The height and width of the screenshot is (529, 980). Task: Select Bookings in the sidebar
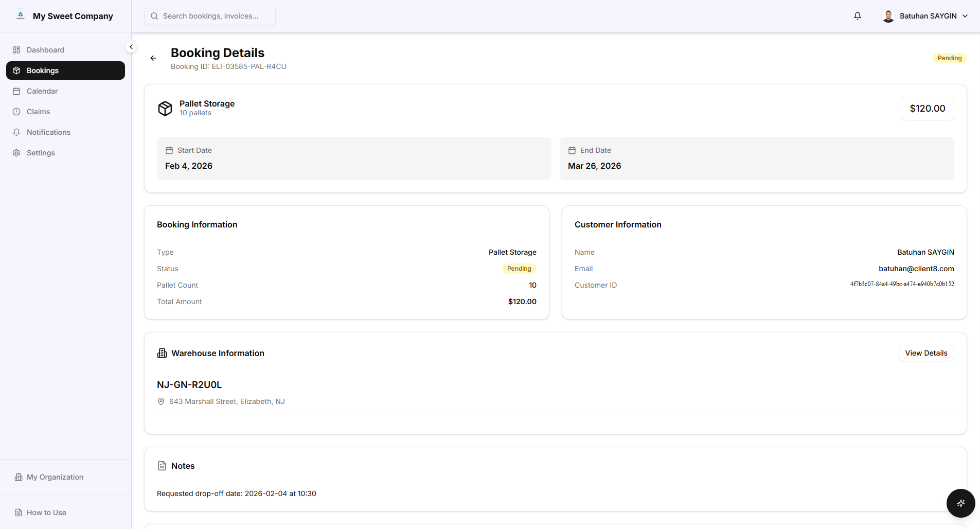(65, 70)
